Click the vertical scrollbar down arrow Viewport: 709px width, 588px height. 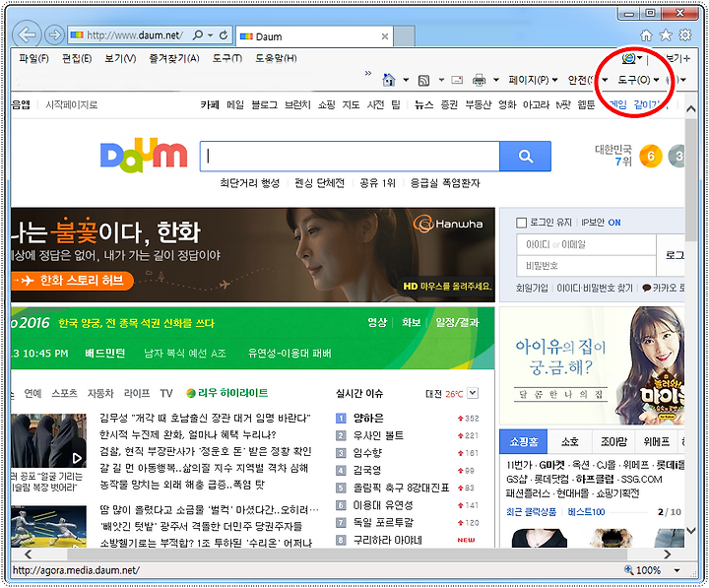(690, 531)
